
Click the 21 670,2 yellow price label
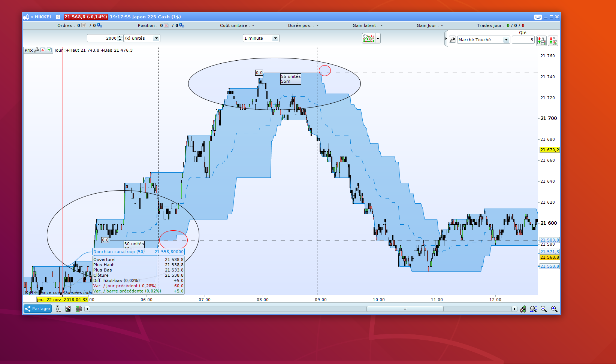pos(549,150)
